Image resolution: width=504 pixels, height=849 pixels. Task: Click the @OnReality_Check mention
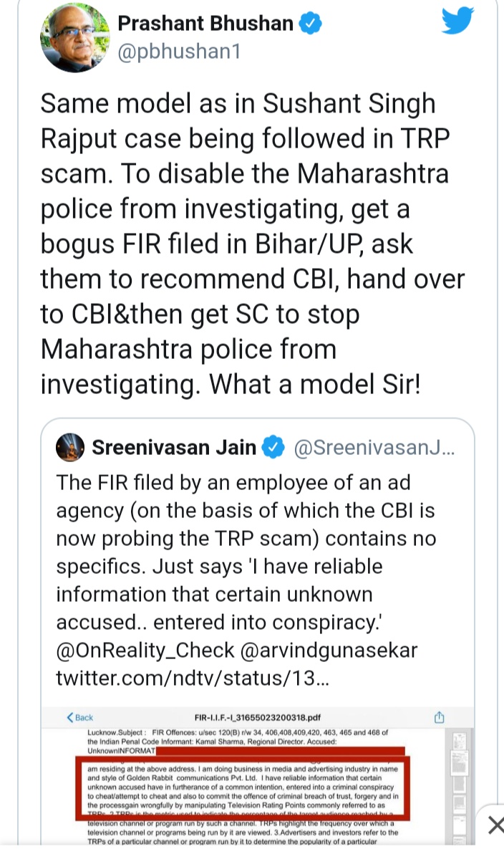pyautogui.click(x=145, y=651)
